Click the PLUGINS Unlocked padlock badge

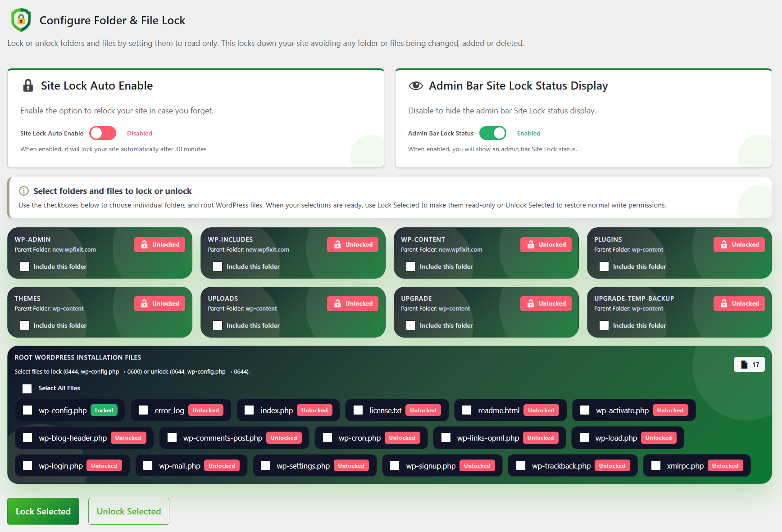coord(739,244)
